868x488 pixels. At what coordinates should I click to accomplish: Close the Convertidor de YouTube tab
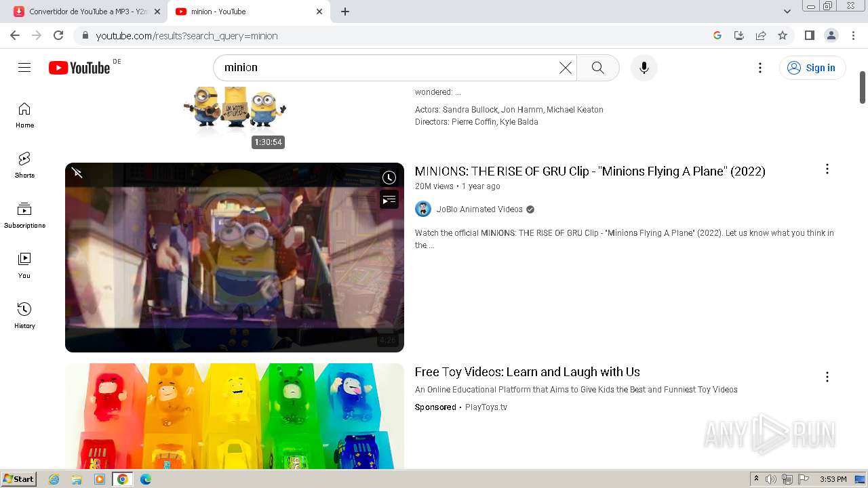click(x=157, y=12)
